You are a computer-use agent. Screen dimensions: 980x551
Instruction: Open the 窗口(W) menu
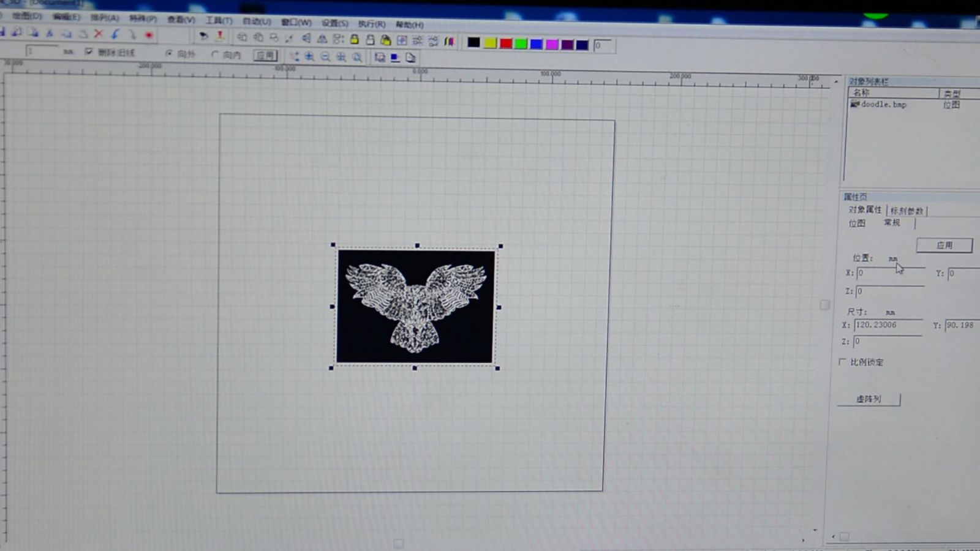click(296, 22)
